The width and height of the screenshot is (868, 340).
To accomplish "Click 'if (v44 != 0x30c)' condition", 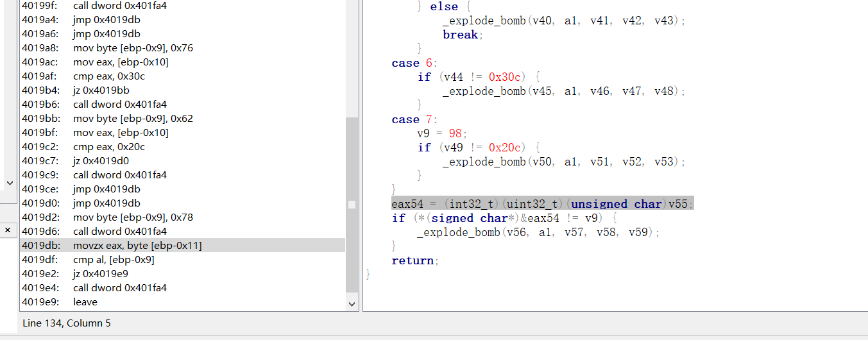I will pos(479,77).
